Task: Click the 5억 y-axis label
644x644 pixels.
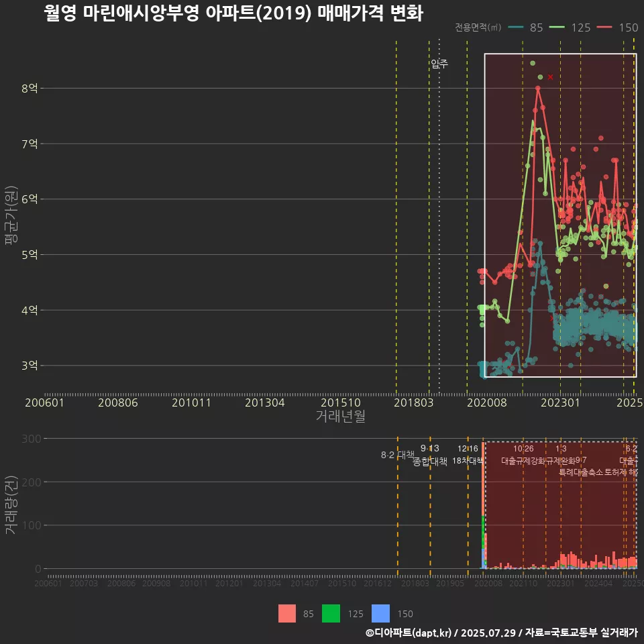Action: 30,255
